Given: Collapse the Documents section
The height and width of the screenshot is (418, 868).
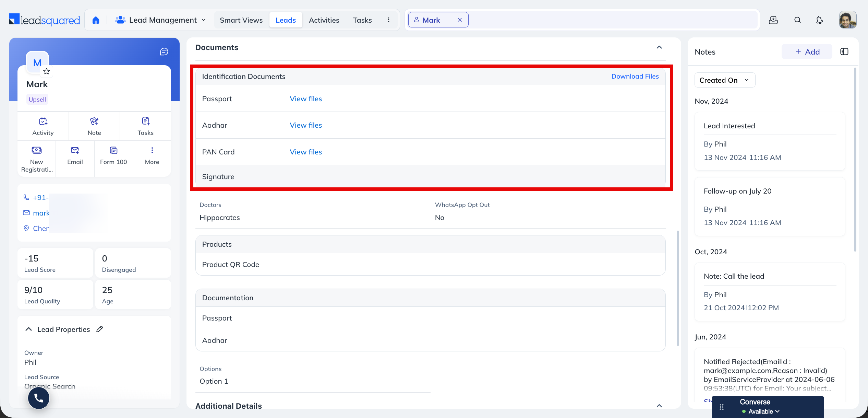Looking at the screenshot, I should 659,47.
